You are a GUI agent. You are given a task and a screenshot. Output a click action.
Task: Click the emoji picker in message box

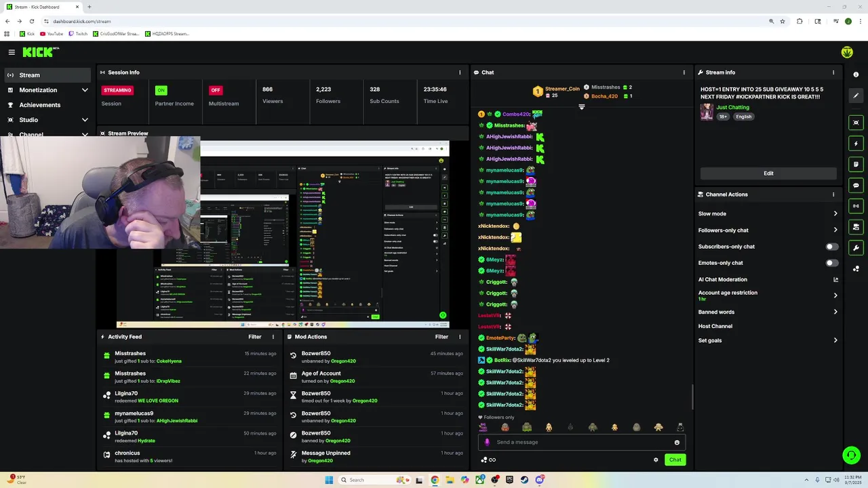tap(677, 443)
